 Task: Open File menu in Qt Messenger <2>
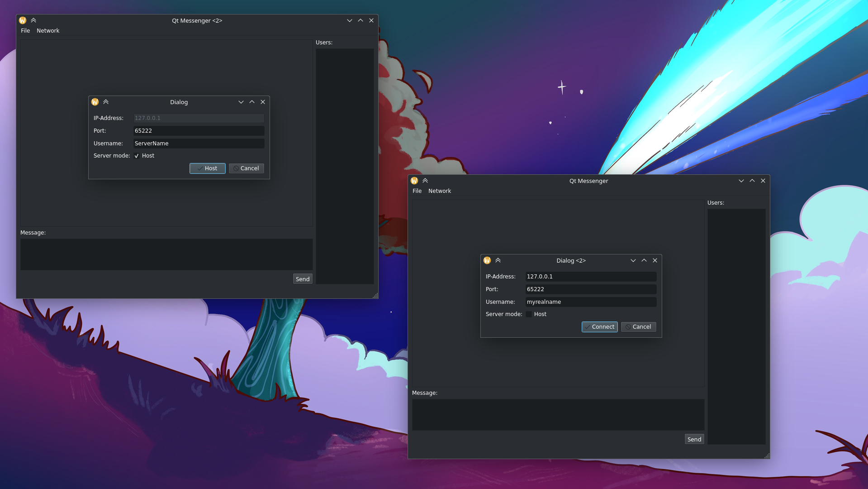click(x=25, y=31)
